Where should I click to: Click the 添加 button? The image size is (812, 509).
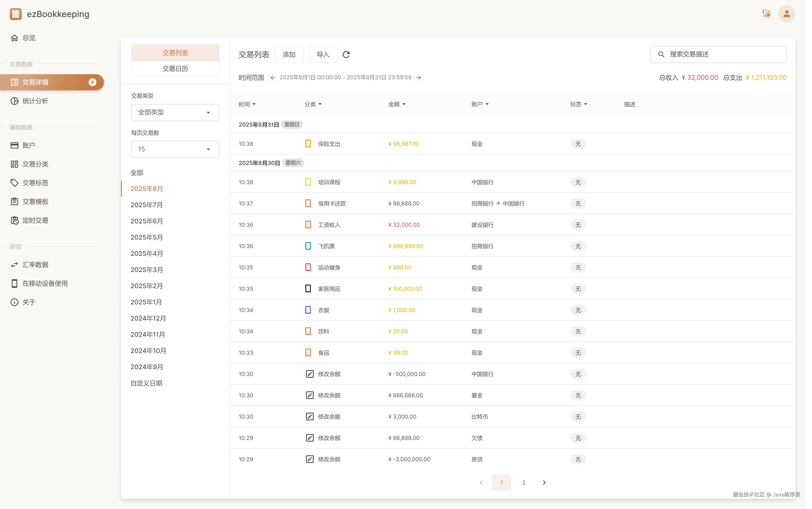pyautogui.click(x=289, y=55)
